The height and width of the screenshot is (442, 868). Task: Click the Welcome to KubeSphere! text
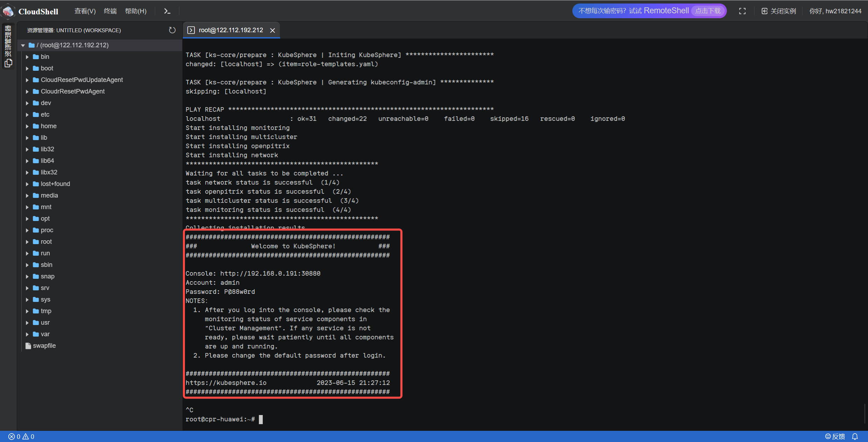pos(293,246)
